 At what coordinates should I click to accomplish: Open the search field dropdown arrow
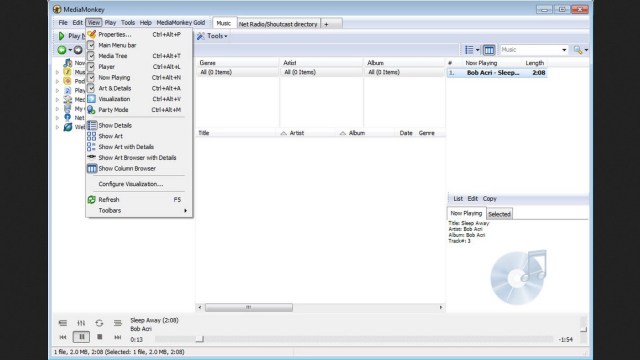[564, 50]
